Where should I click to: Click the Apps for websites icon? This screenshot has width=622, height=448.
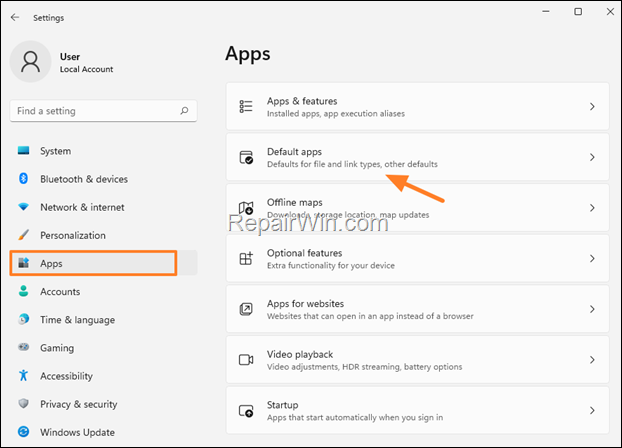pos(246,309)
